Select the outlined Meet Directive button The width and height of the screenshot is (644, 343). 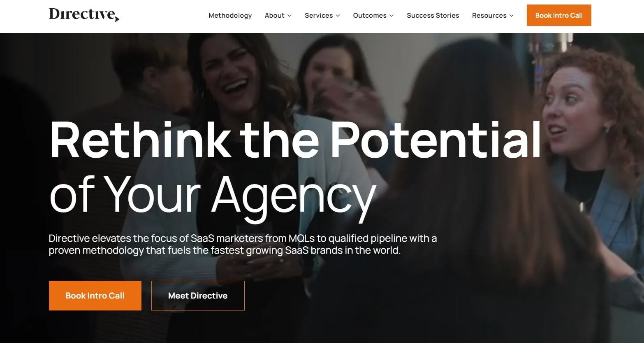(198, 296)
